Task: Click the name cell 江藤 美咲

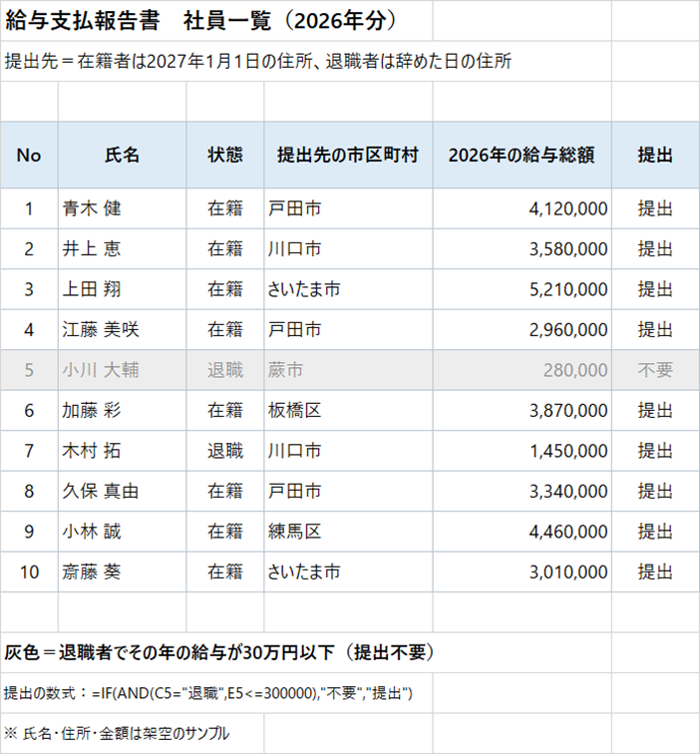Action: [x=122, y=330]
